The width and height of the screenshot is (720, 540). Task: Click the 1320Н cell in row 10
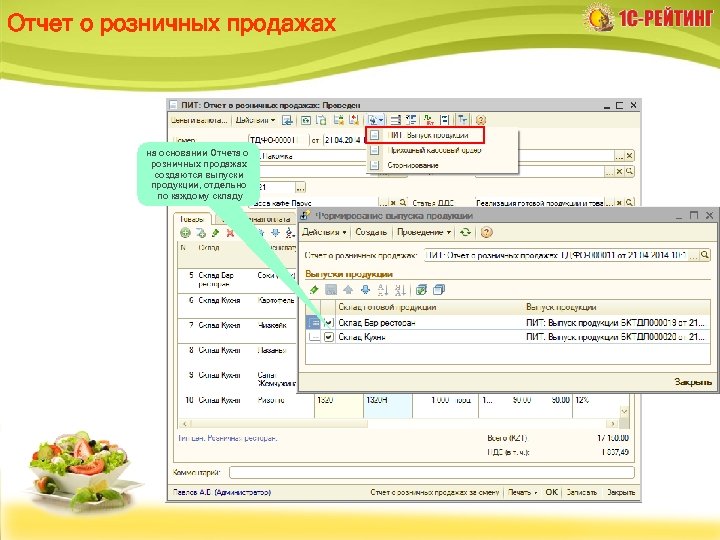[x=388, y=405]
